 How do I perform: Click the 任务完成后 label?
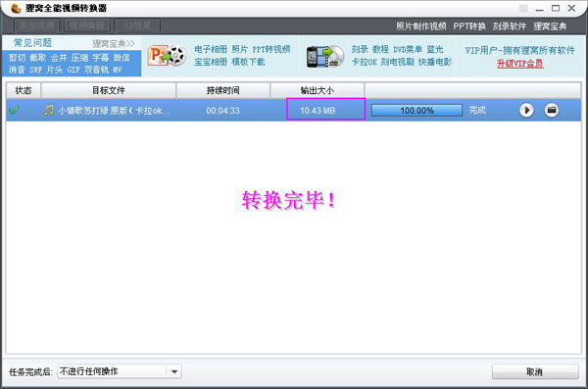tap(30, 372)
